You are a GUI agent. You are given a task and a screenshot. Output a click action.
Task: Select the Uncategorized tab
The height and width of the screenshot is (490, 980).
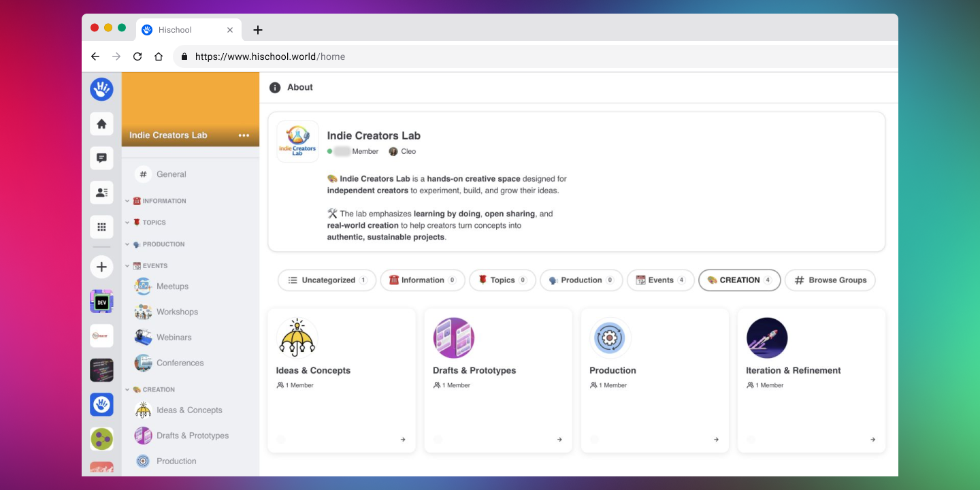(x=327, y=280)
